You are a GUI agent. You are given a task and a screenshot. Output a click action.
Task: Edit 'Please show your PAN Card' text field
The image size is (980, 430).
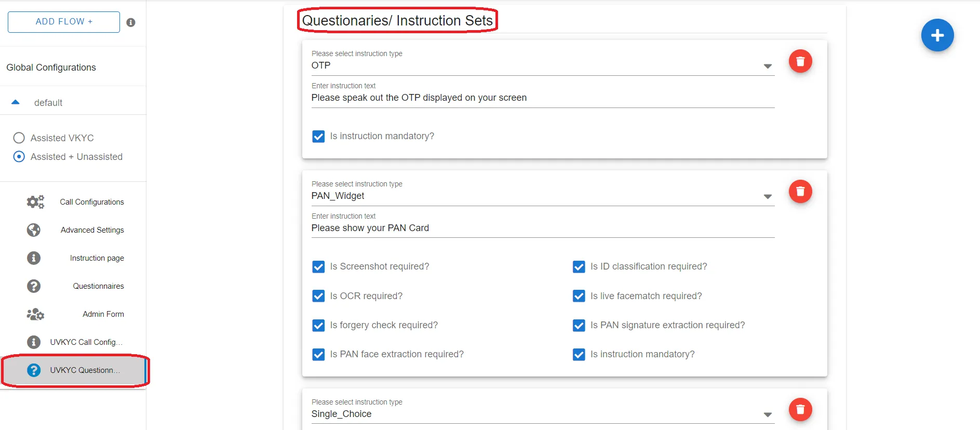tap(543, 228)
